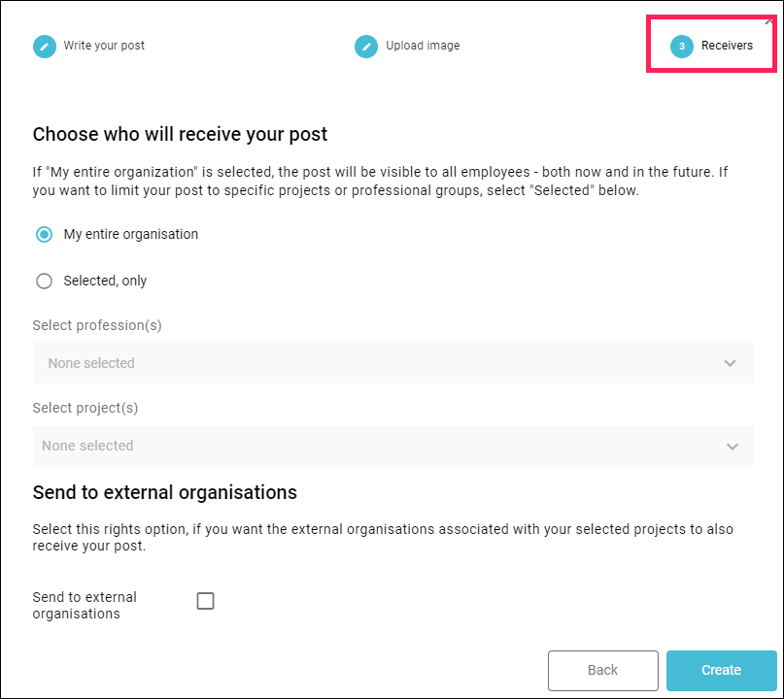Click the Back button

(x=603, y=670)
